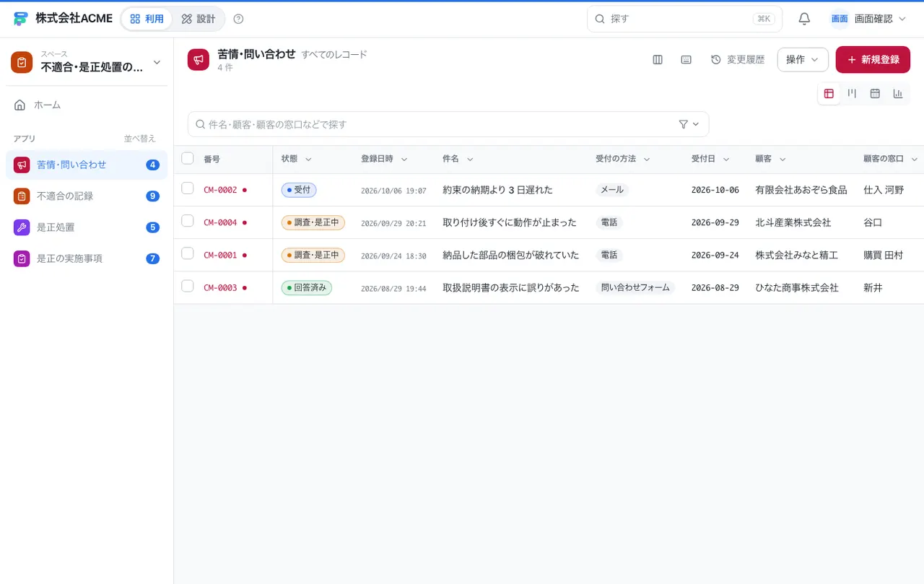The height and width of the screenshot is (584, 924).
Task: Click the record search field 件名・顧客
Action: tap(448, 124)
